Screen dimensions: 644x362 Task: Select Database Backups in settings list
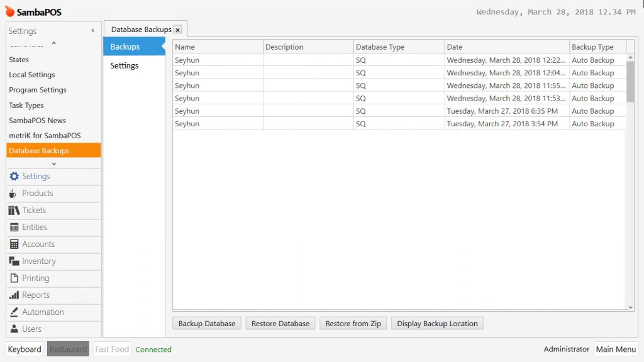pyautogui.click(x=53, y=150)
